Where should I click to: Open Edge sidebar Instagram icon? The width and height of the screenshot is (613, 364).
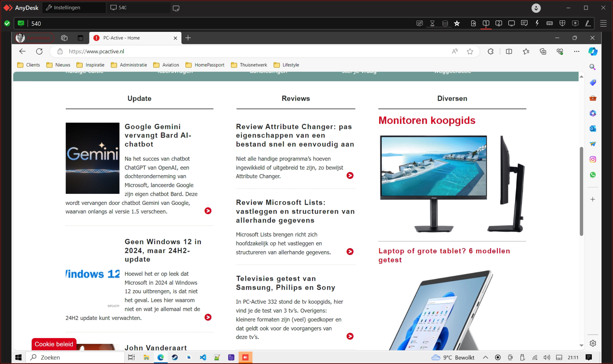[593, 159]
